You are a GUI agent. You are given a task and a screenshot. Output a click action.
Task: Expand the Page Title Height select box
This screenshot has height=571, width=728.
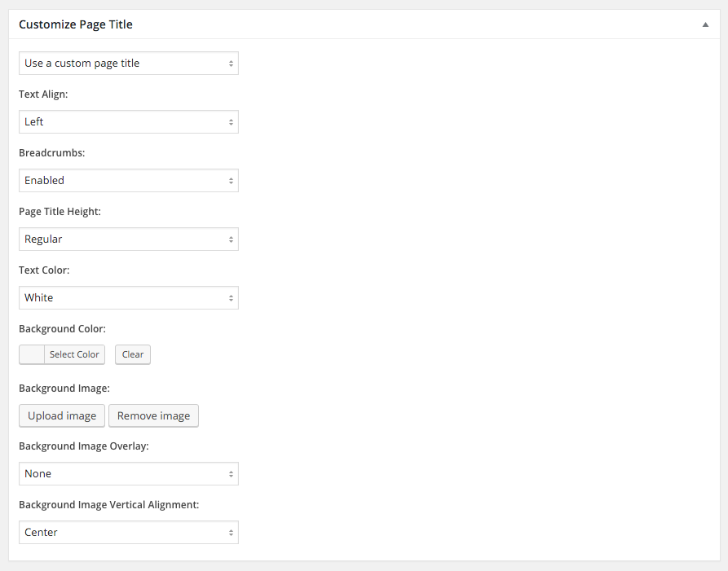[129, 239]
